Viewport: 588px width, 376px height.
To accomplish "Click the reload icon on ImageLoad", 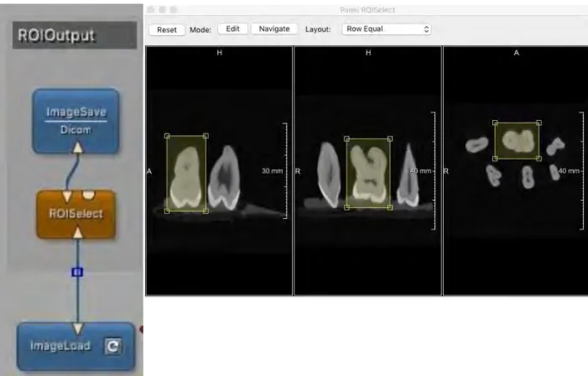I will point(112,346).
